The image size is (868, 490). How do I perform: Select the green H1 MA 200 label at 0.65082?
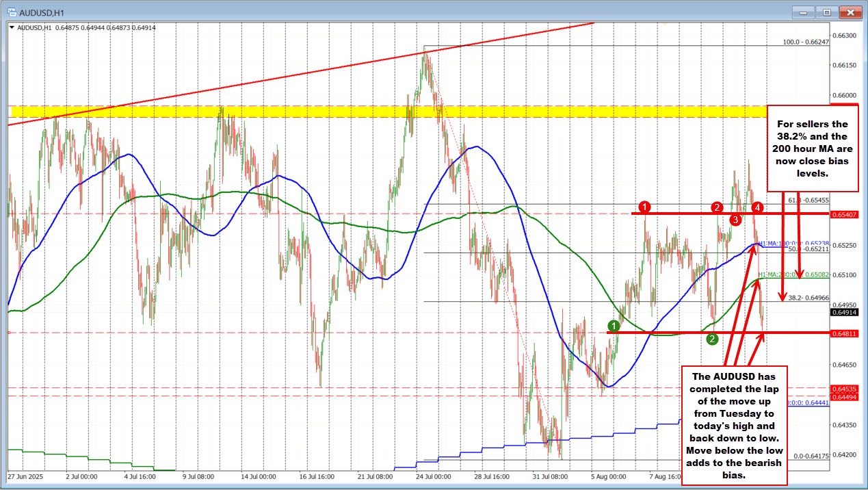(x=793, y=274)
